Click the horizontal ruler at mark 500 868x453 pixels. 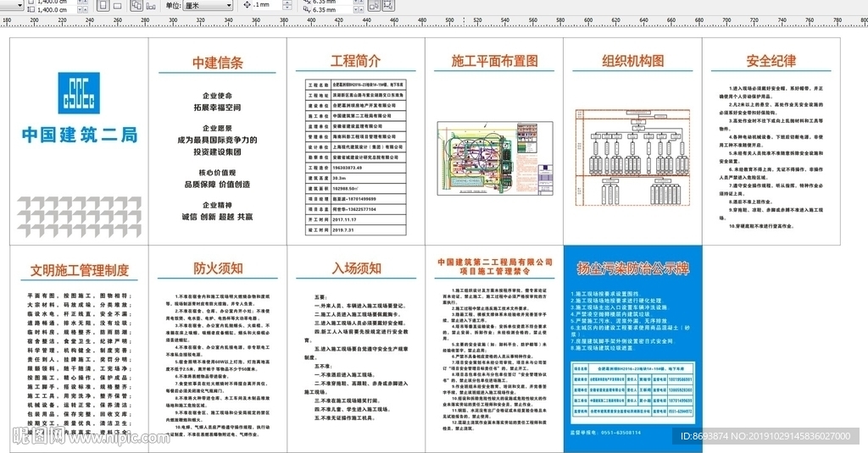click(449, 20)
